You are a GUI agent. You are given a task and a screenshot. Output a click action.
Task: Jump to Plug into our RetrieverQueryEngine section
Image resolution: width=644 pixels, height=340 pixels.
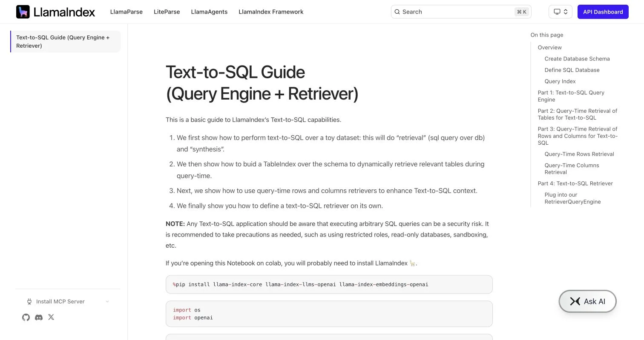572,198
